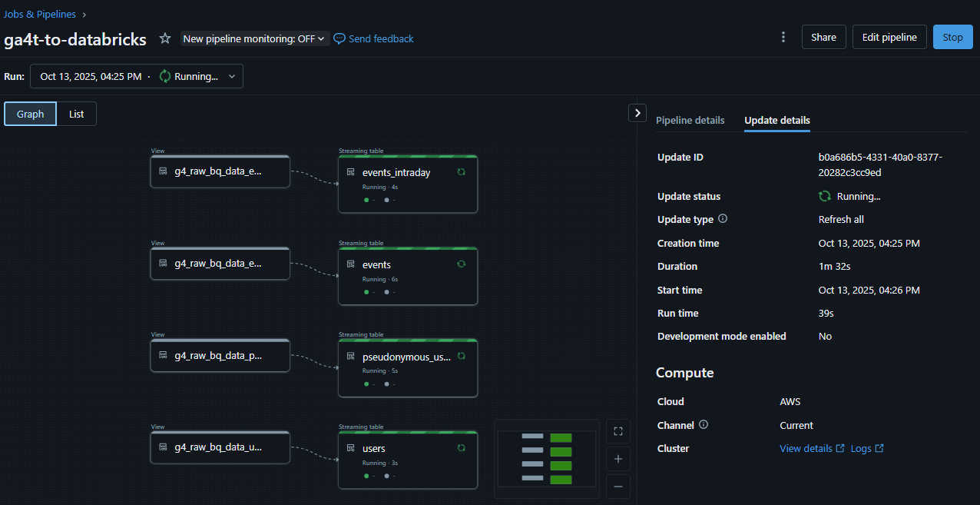Click the Channel info icon
This screenshot has height=505, width=980.
click(704, 424)
